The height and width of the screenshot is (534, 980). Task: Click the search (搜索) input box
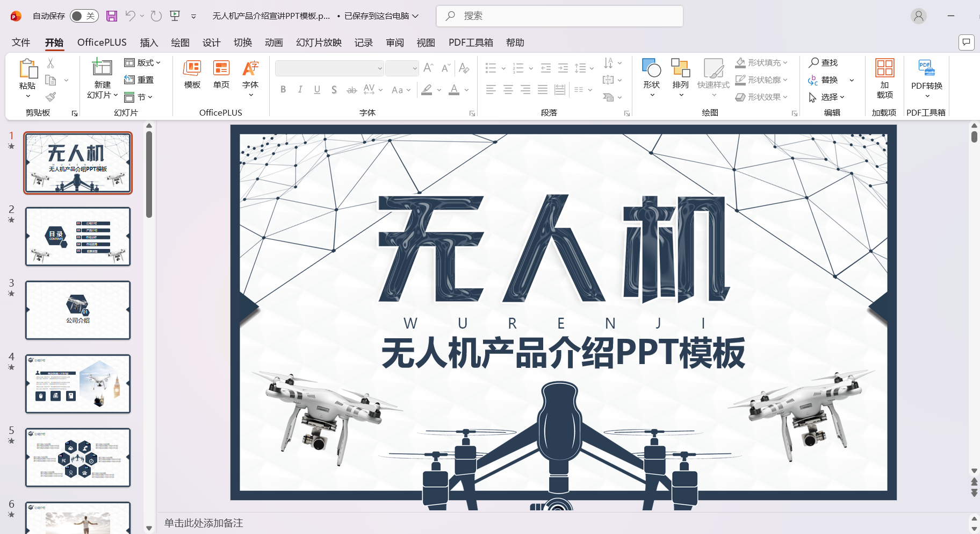[x=559, y=16]
